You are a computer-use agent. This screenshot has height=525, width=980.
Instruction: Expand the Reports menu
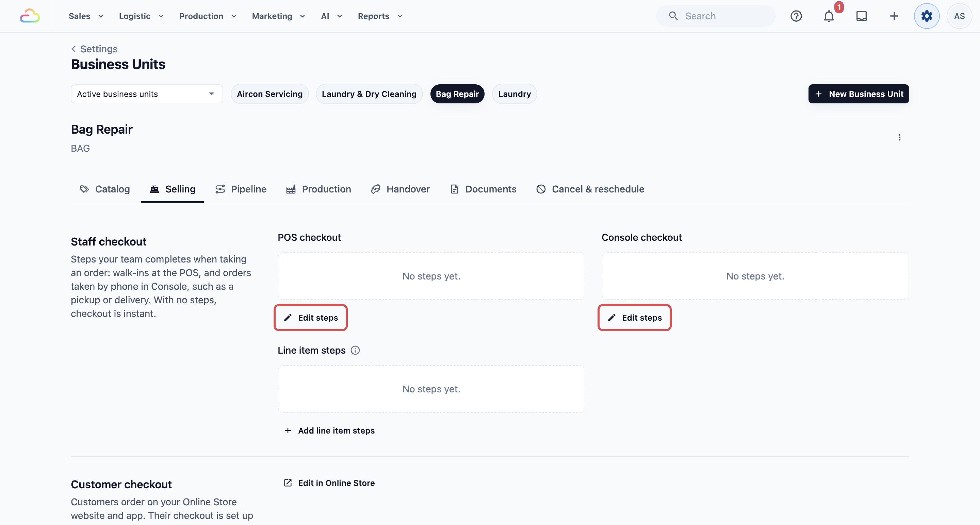coord(380,16)
